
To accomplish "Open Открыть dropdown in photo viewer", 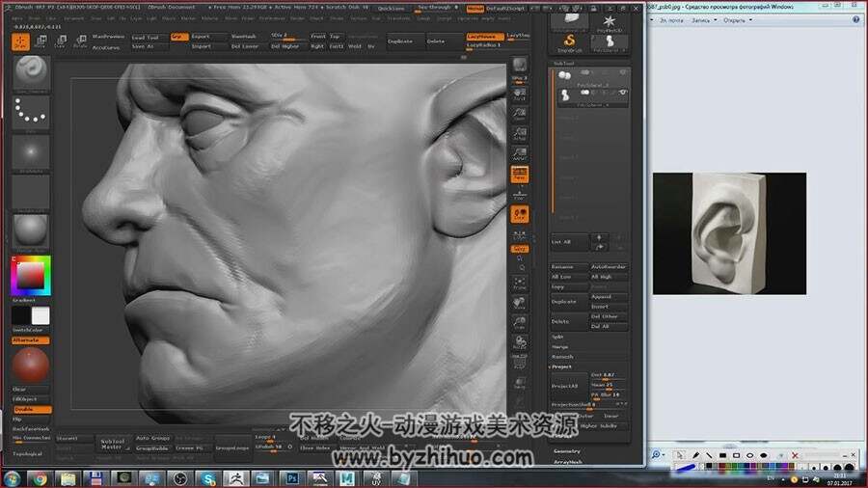I will pyautogui.click(x=738, y=20).
